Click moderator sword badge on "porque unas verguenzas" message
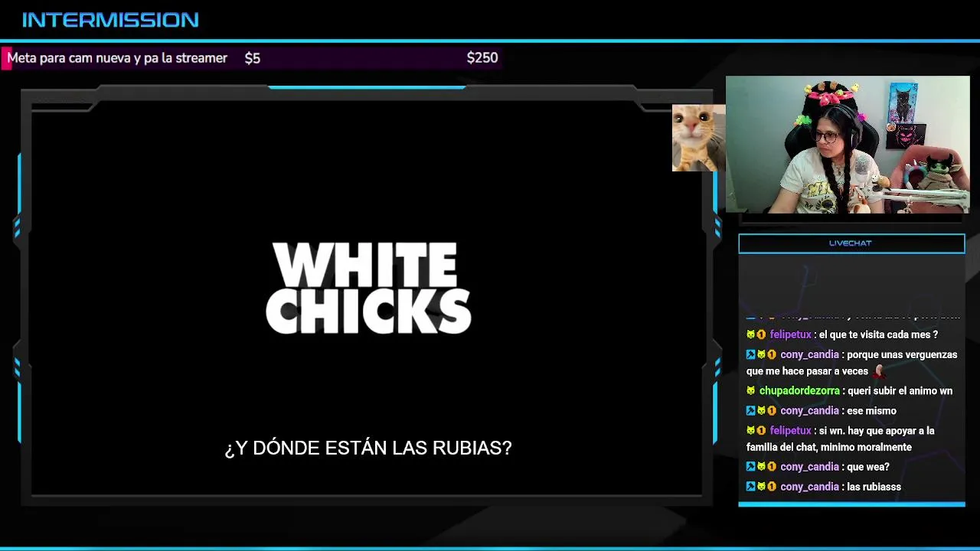The image size is (980, 551). tap(750, 354)
